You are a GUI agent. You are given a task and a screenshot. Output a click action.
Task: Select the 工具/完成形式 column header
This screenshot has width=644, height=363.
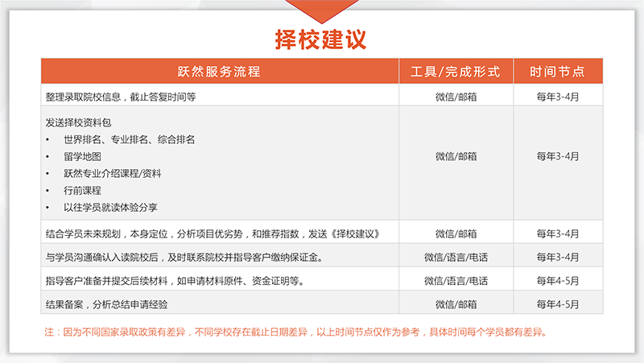point(456,72)
